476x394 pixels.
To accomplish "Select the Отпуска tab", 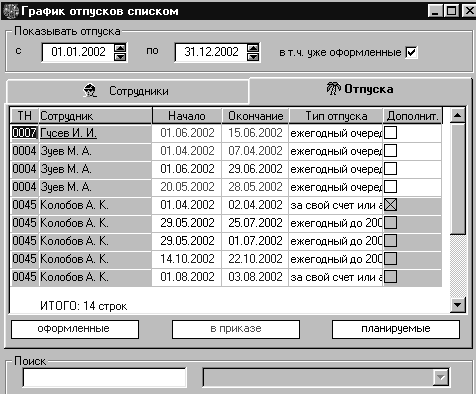I will [360, 89].
